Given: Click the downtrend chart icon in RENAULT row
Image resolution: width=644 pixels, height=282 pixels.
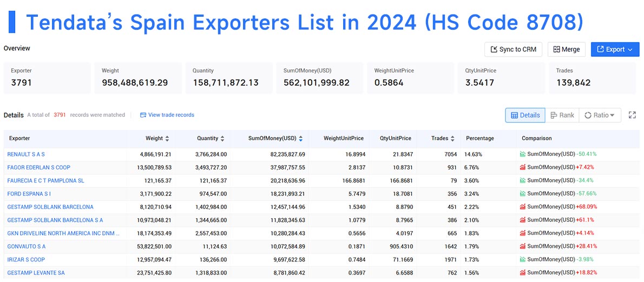Looking at the screenshot, I should click(x=522, y=154).
